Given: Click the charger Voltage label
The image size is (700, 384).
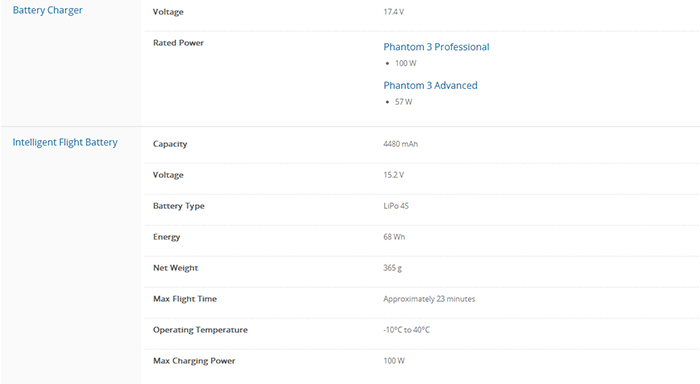Looking at the screenshot, I should tap(168, 12).
